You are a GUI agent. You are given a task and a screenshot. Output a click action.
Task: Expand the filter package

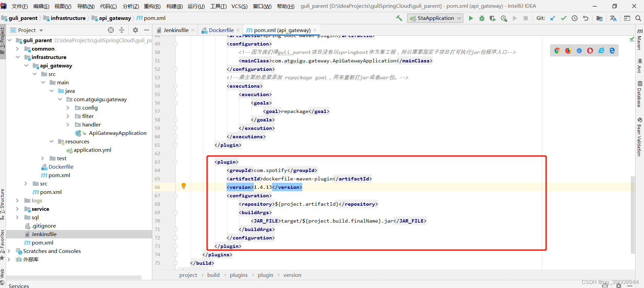click(68, 116)
